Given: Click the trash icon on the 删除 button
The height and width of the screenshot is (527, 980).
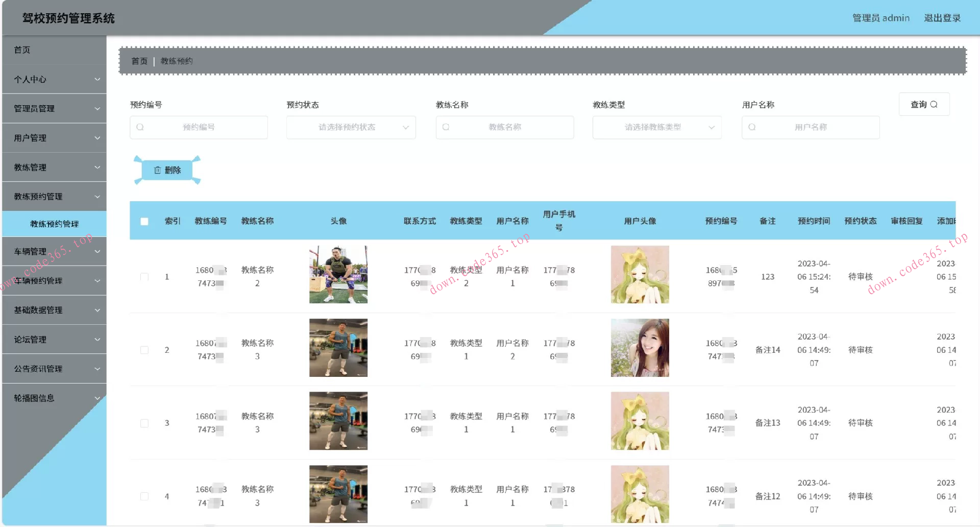Looking at the screenshot, I should click(158, 170).
